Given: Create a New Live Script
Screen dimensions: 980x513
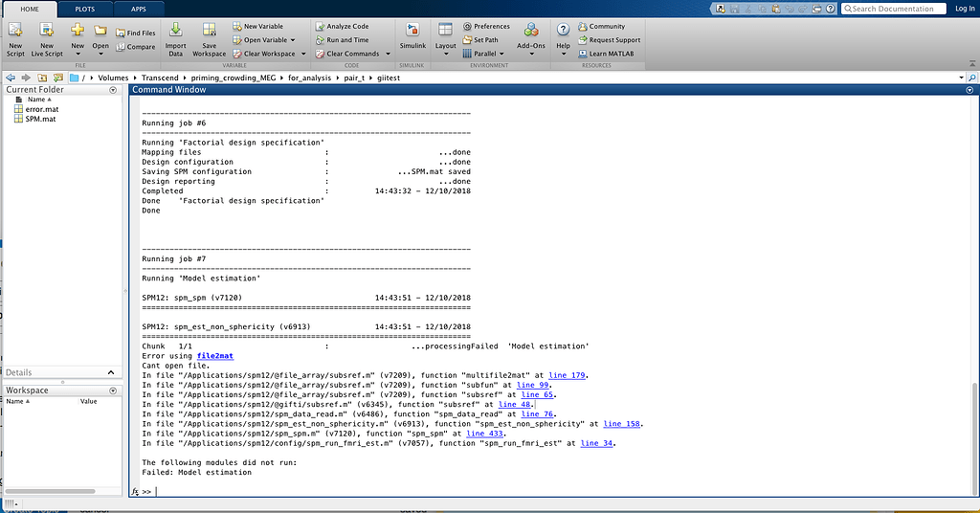Looking at the screenshot, I should point(47,39).
